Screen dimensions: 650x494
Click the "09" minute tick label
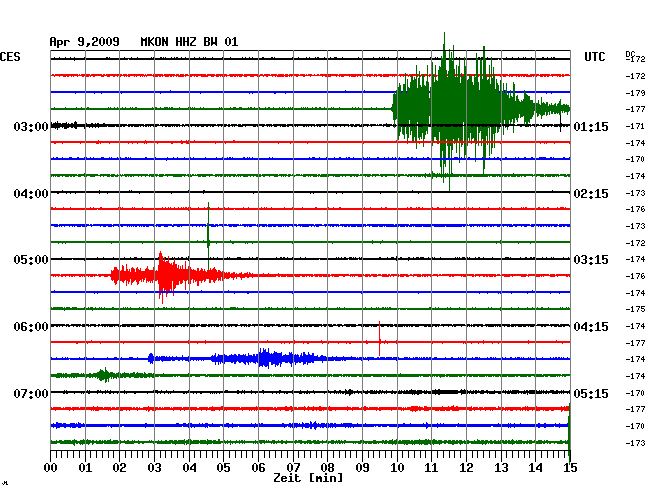pos(362,468)
